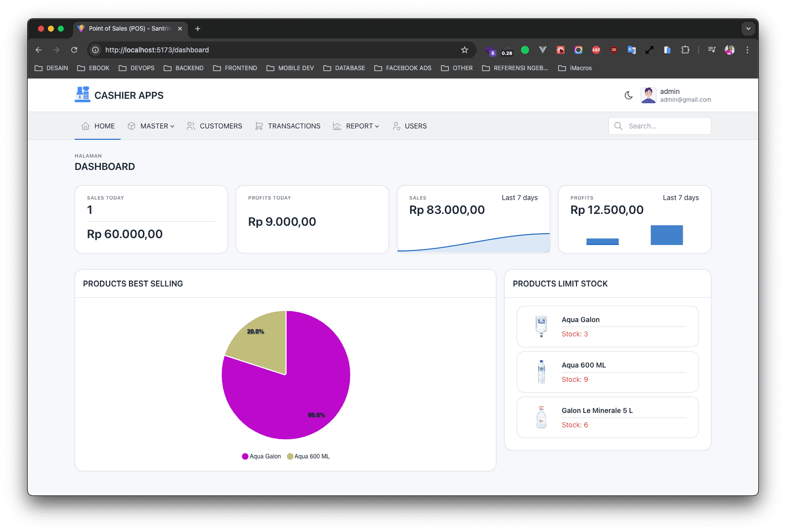Viewport: 786px width, 532px height.
Task: Click the Adblock Plus extension icon
Action: pos(596,50)
